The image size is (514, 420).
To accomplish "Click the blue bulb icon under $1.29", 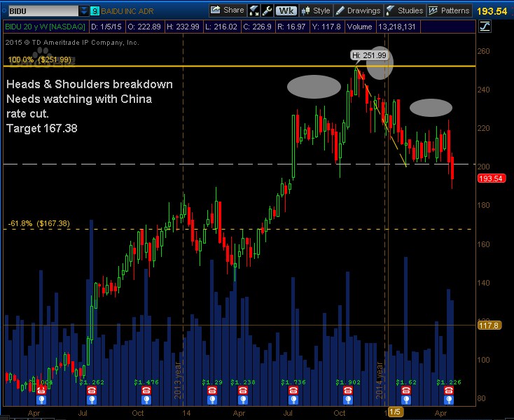I will pyautogui.click(x=212, y=400).
